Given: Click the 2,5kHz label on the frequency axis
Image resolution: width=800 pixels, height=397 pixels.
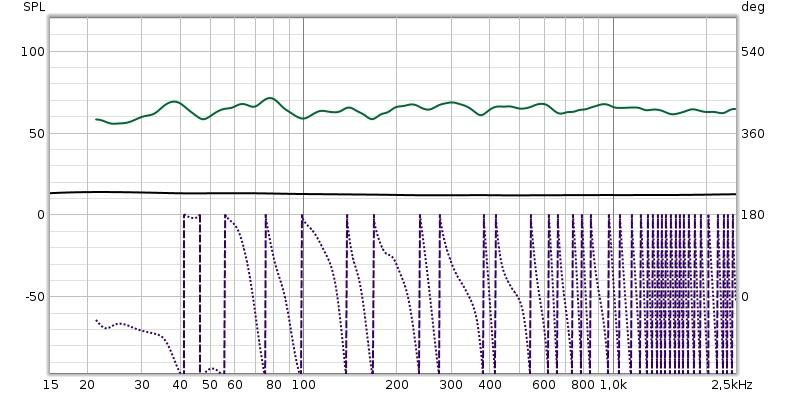Looking at the screenshot, I should coord(732,385).
